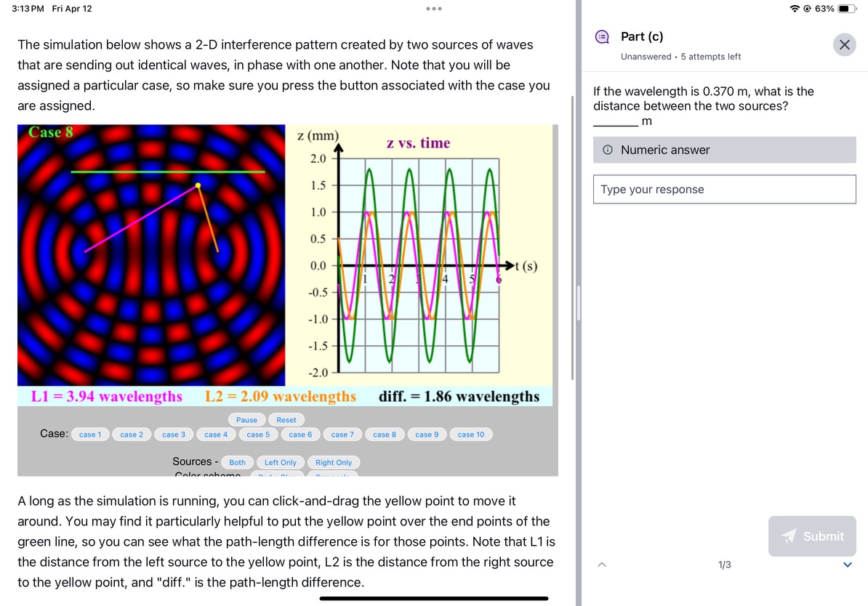Viewport: 868px width, 606px height.
Task: Click the three-dot indicator at top center
Action: pos(433,9)
